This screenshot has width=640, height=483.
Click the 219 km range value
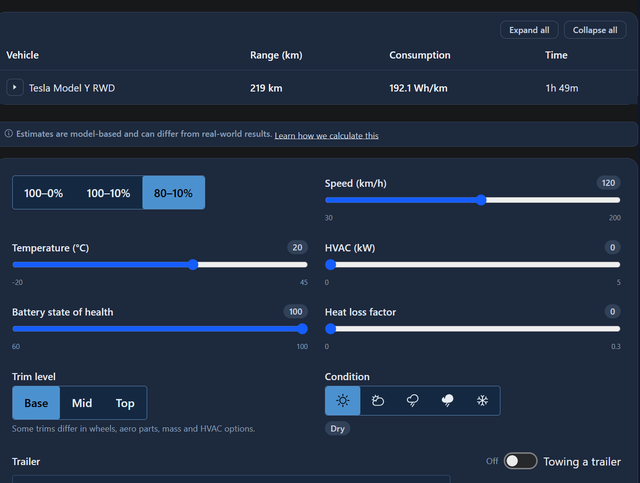click(266, 88)
